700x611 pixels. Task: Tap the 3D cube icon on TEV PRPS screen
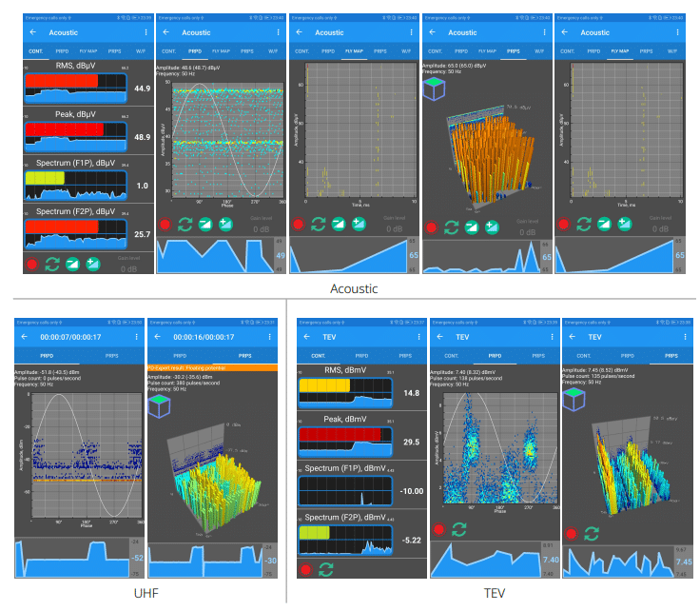coord(574,379)
